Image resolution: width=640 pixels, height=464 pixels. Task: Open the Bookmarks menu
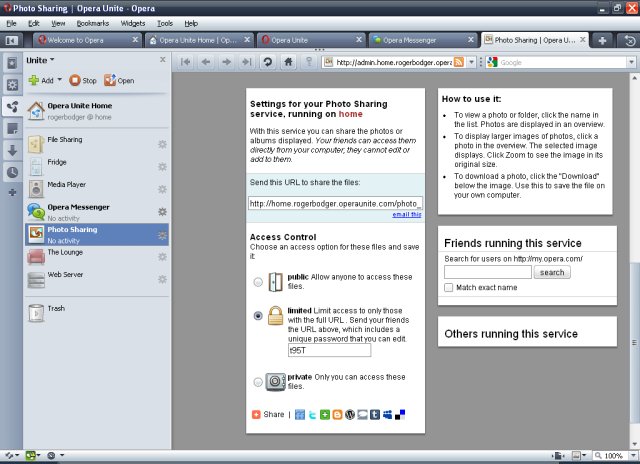93,22
